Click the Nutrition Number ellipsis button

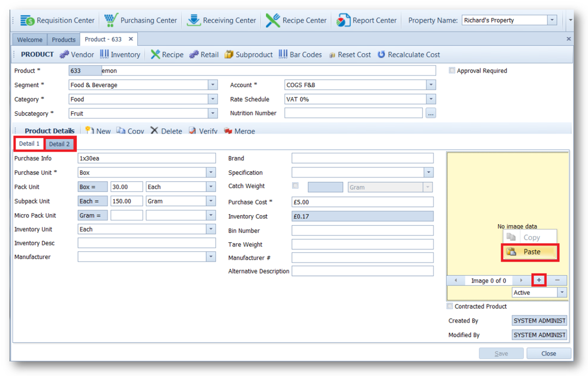click(x=430, y=113)
